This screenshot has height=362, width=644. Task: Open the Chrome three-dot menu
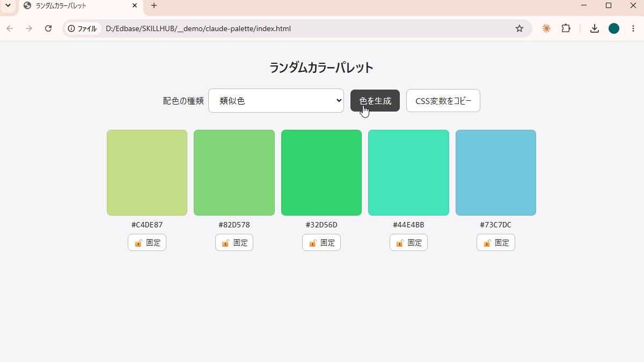(633, 28)
